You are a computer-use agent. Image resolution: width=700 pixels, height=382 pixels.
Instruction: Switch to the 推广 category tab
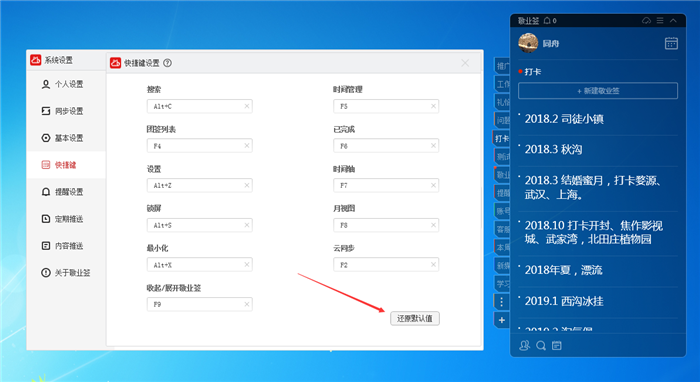coord(502,66)
